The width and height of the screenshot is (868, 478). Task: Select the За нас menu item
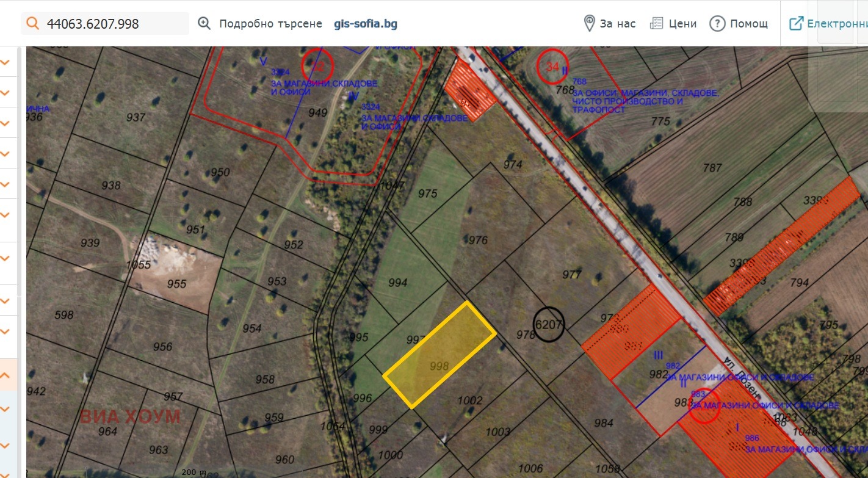coord(617,23)
